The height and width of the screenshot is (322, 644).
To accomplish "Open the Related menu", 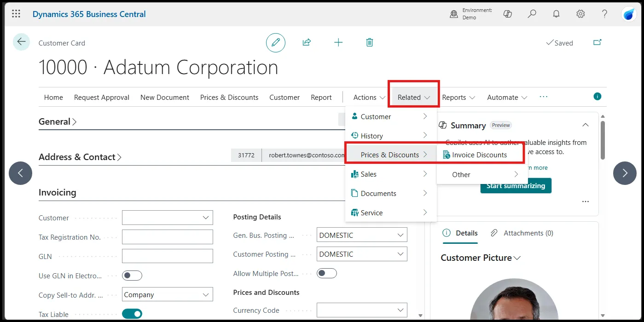I will pos(414,98).
